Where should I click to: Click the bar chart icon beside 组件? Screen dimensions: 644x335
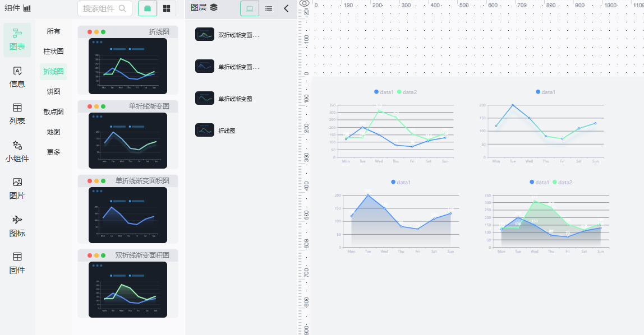27,8
